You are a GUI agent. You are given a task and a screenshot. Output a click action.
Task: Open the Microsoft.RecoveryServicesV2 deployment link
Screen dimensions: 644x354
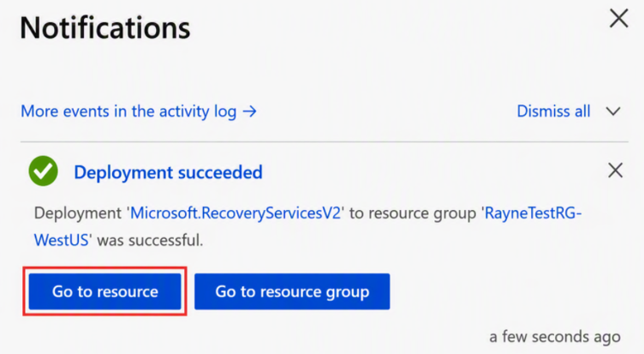[x=236, y=213]
